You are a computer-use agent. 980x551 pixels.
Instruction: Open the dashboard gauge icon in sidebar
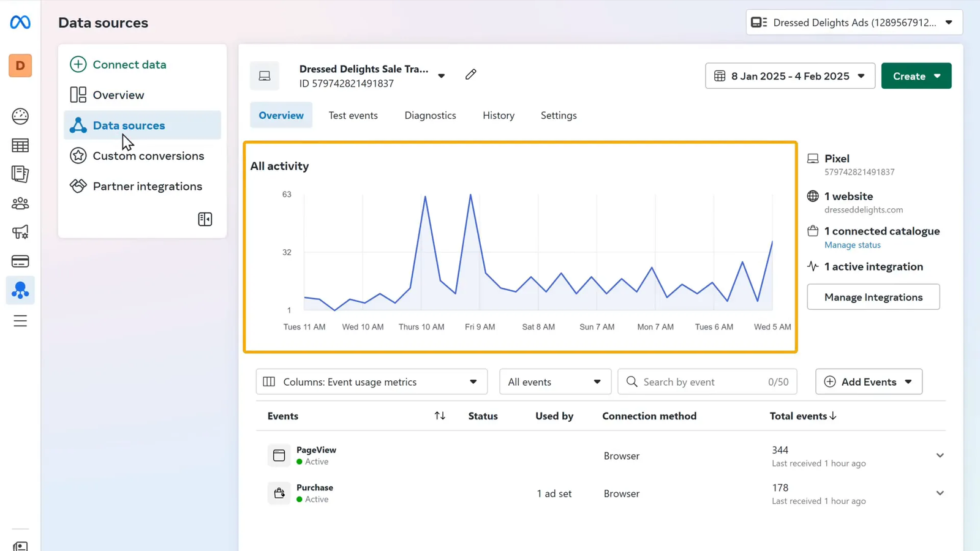pyautogui.click(x=20, y=116)
